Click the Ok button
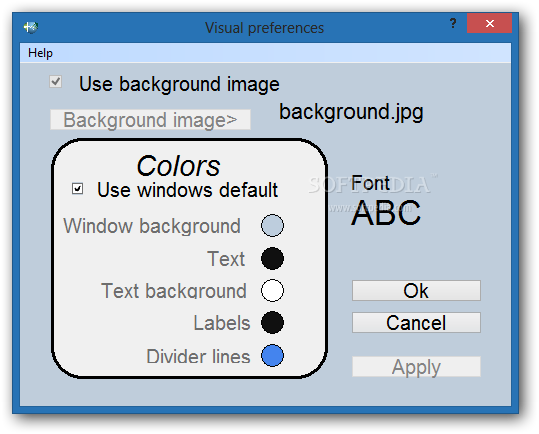The height and width of the screenshot is (434, 539). pyautogui.click(x=416, y=291)
